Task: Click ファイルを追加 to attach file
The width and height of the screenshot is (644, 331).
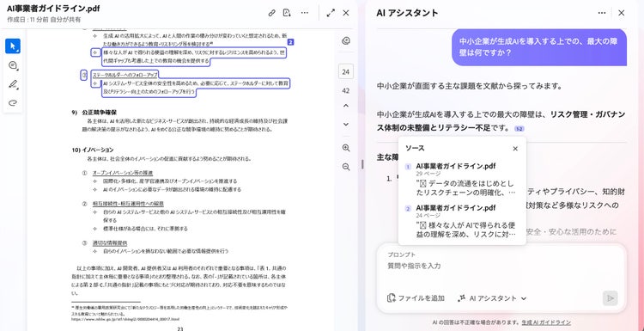Action: click(x=416, y=298)
